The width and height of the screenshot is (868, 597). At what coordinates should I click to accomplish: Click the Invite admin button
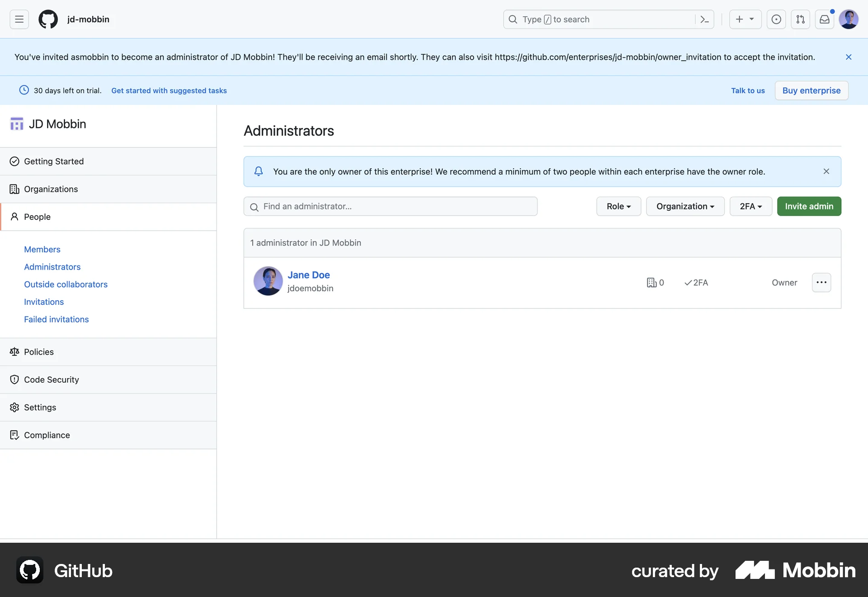coord(809,206)
